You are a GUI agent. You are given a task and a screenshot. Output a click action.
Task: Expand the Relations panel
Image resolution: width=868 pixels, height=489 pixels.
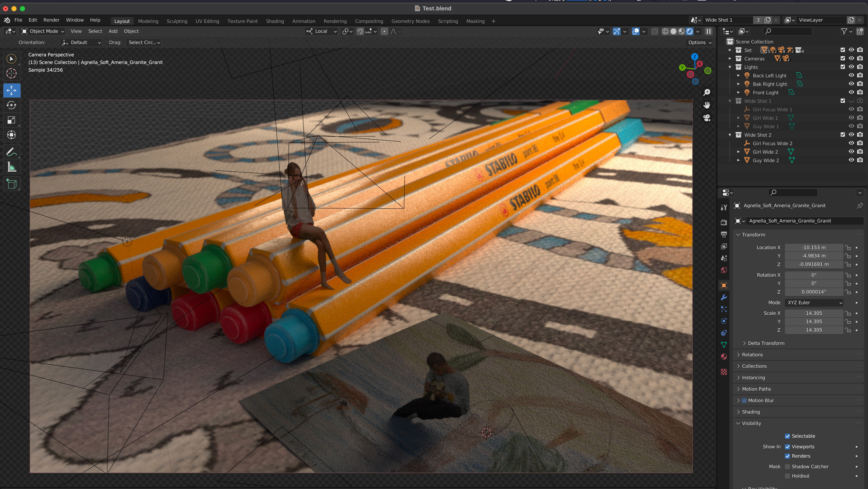coord(752,355)
